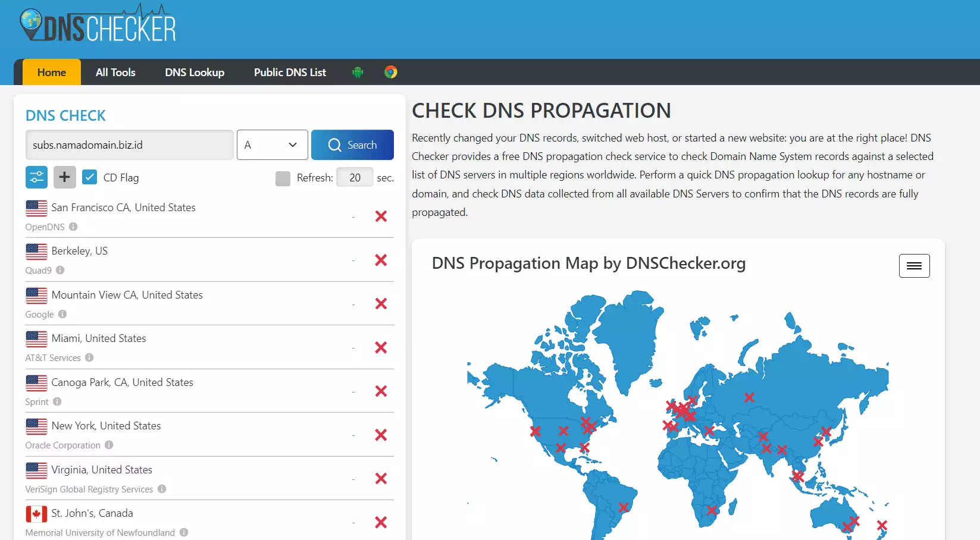
Task: Click the DNS Propagation Map by DNSChecker.org title
Action: tap(588, 263)
